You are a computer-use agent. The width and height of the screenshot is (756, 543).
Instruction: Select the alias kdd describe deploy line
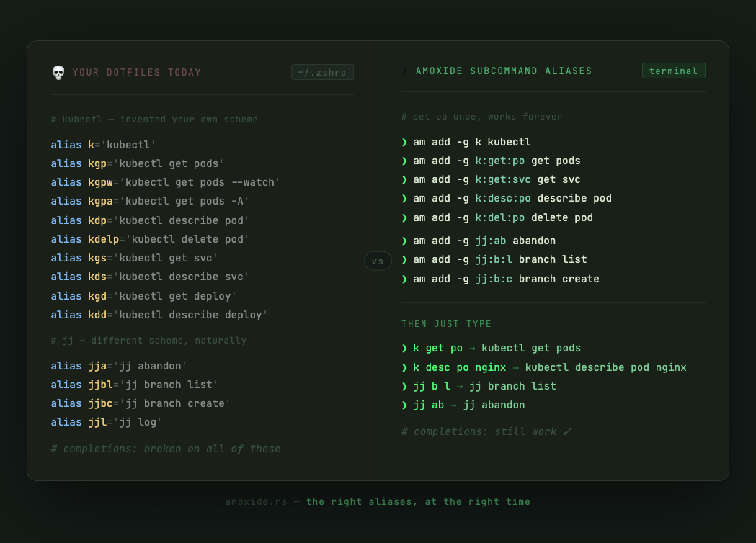pos(159,315)
